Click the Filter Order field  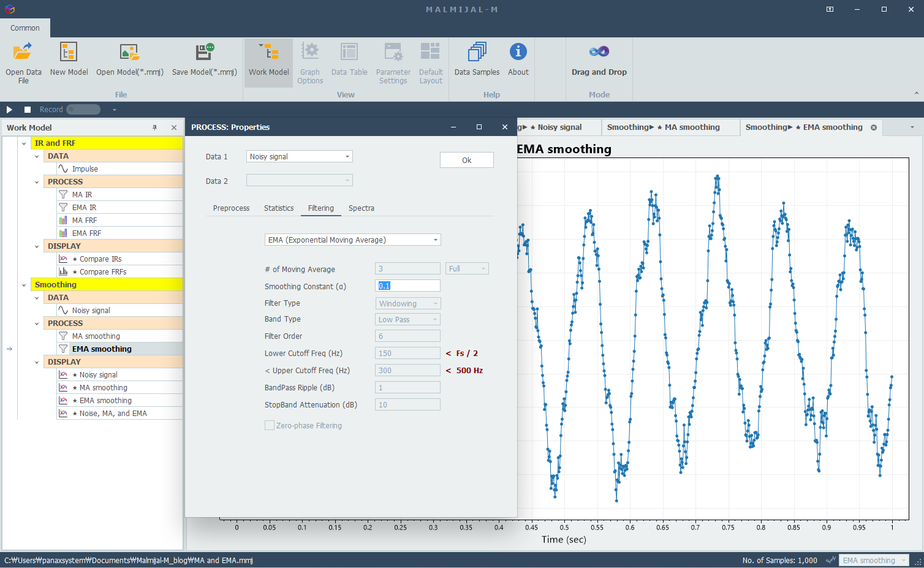coord(407,336)
